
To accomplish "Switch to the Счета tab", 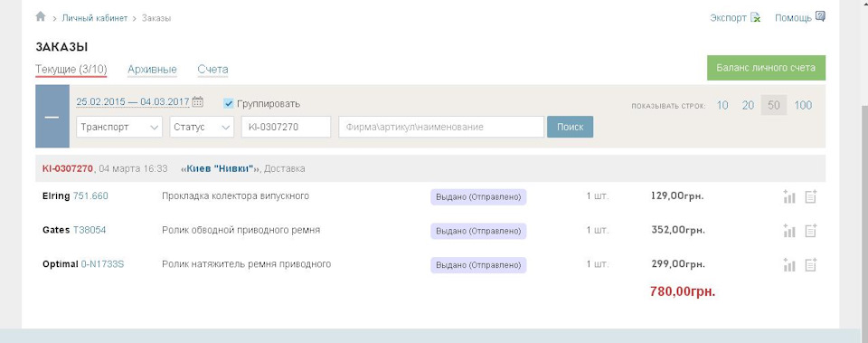I will (x=212, y=70).
